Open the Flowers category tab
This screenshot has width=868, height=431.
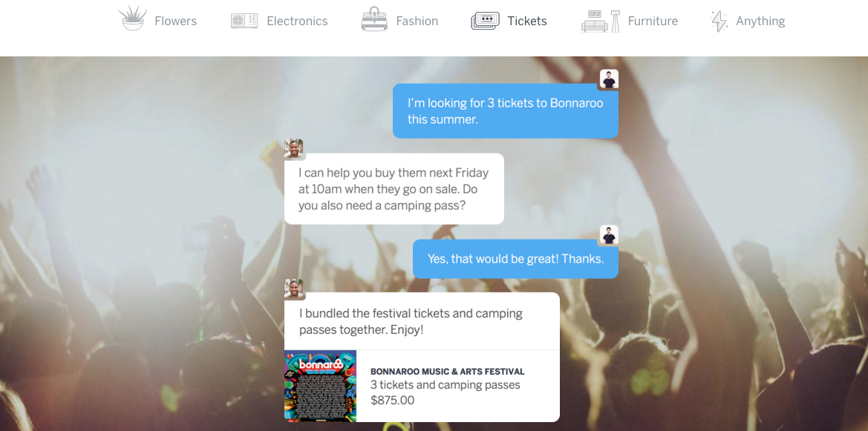(175, 21)
